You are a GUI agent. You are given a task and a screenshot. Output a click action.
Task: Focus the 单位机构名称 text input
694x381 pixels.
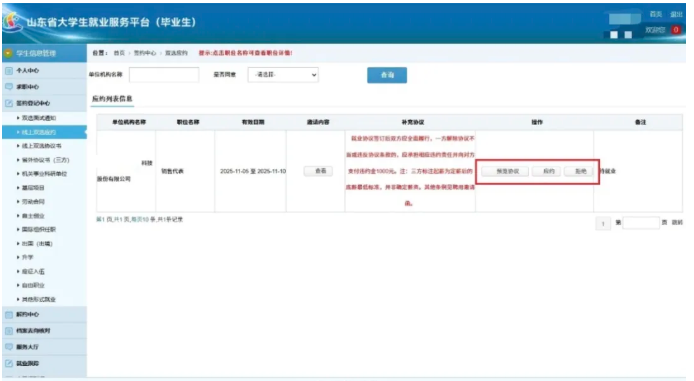point(164,75)
